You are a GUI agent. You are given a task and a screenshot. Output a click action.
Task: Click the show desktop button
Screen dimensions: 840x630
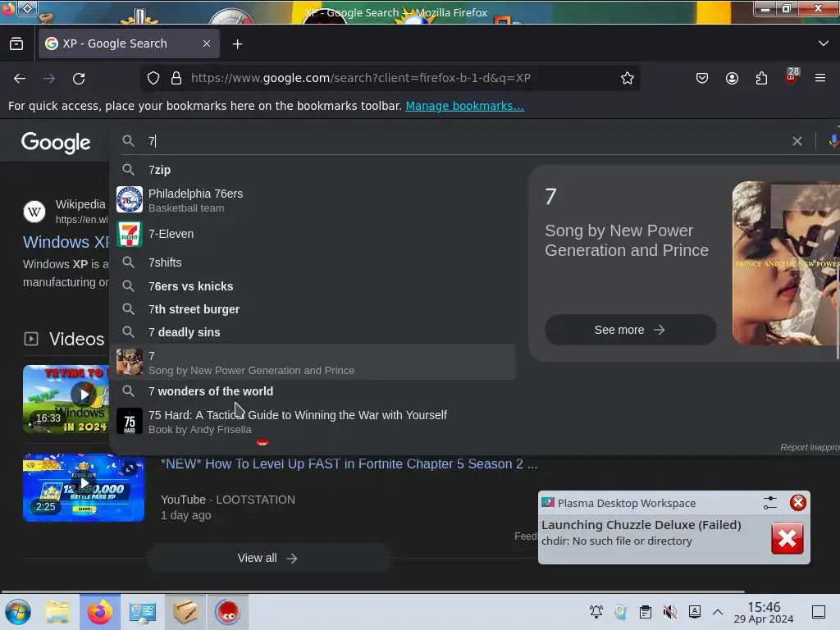(x=819, y=612)
